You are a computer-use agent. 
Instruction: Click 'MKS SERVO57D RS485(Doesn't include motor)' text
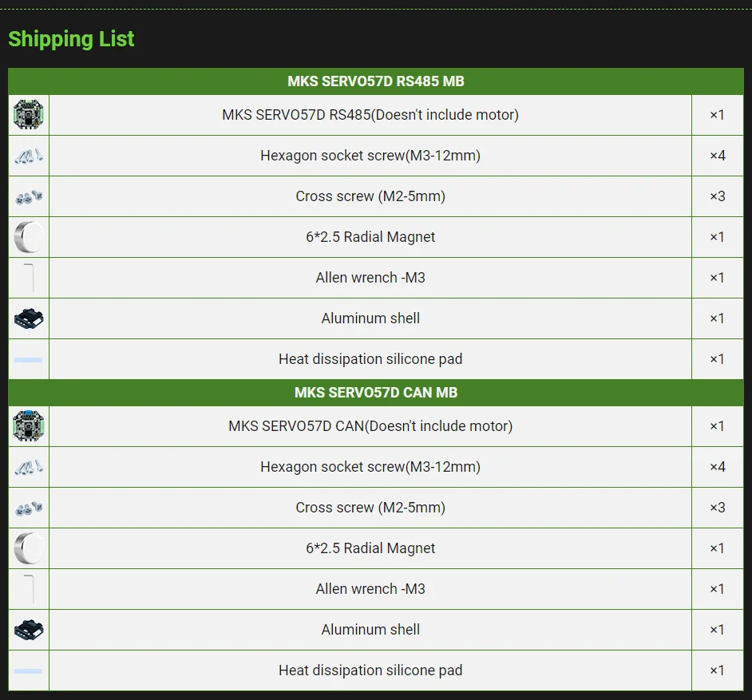click(x=370, y=115)
